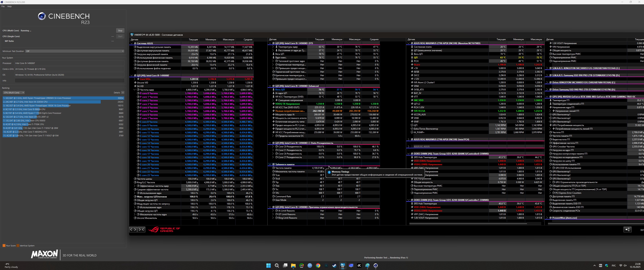Click the network share icon in HWiNFO footer

tap(627, 229)
